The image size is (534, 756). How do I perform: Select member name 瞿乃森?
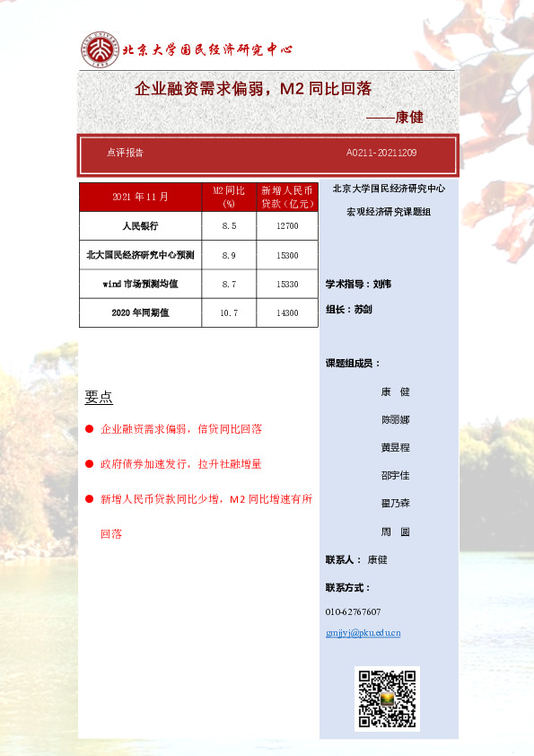pyautogui.click(x=395, y=504)
